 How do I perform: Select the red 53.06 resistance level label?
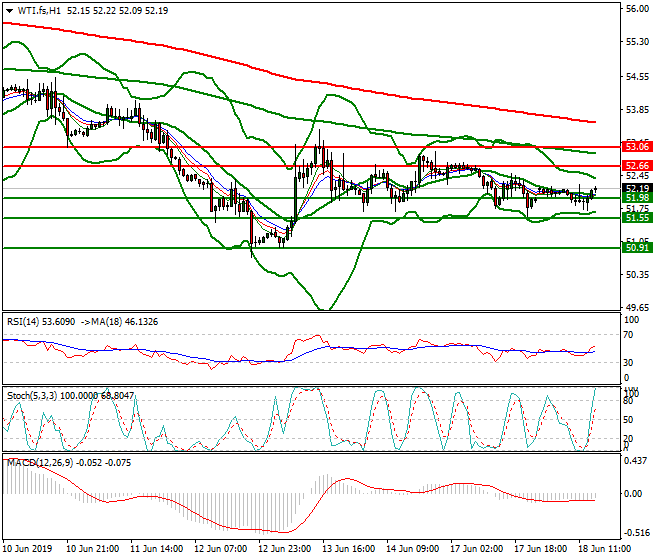click(637, 147)
